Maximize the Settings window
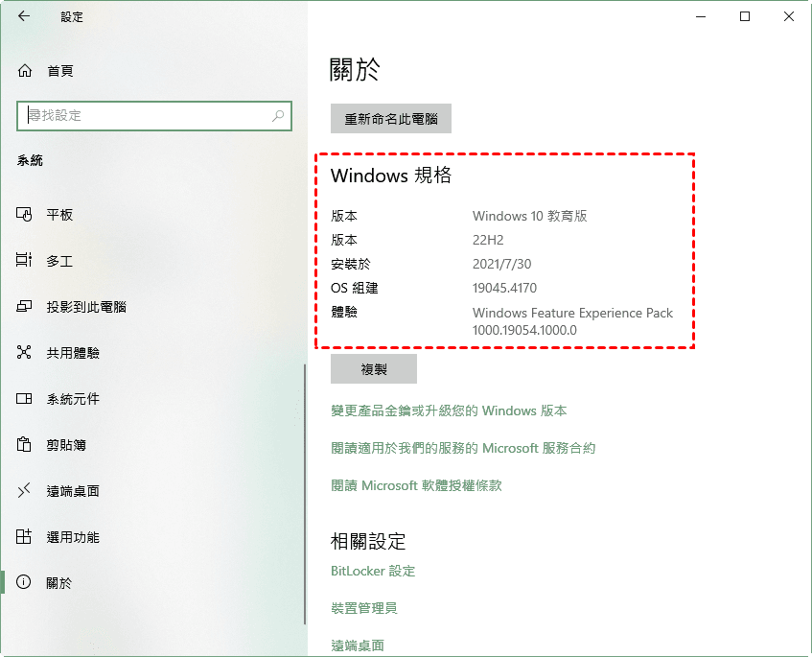This screenshot has height=657, width=812. click(x=745, y=16)
